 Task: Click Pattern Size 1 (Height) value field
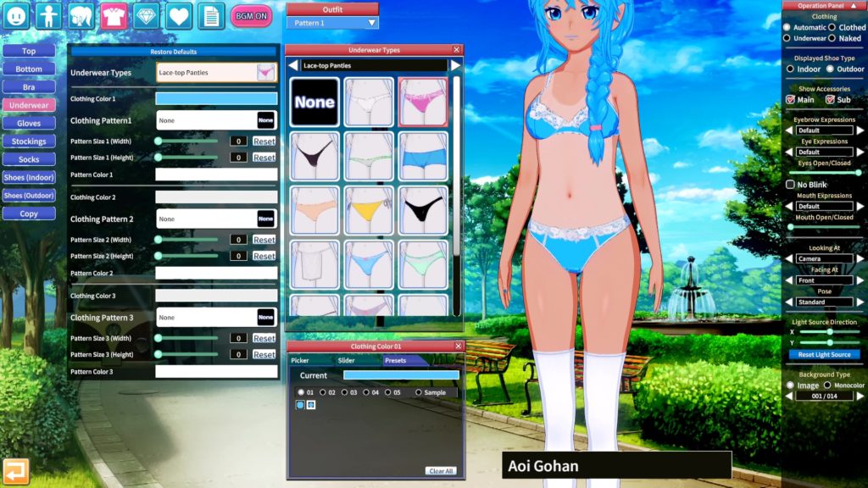pyautogui.click(x=238, y=158)
